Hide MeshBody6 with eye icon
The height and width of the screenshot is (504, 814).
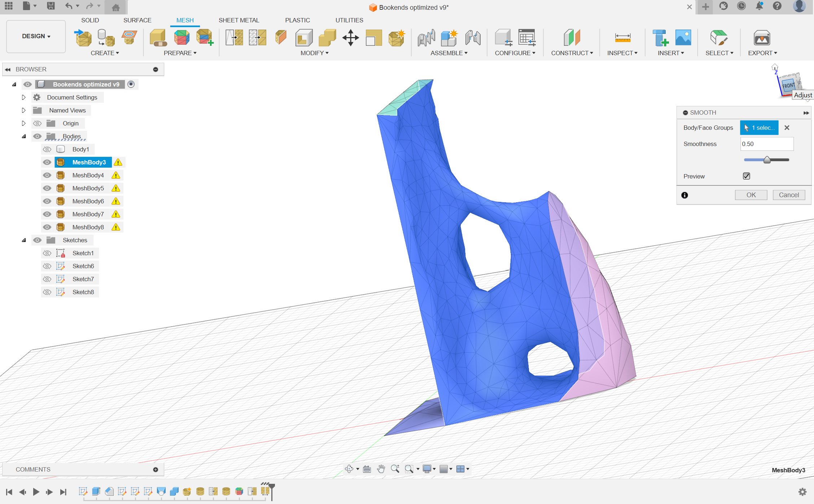point(47,201)
